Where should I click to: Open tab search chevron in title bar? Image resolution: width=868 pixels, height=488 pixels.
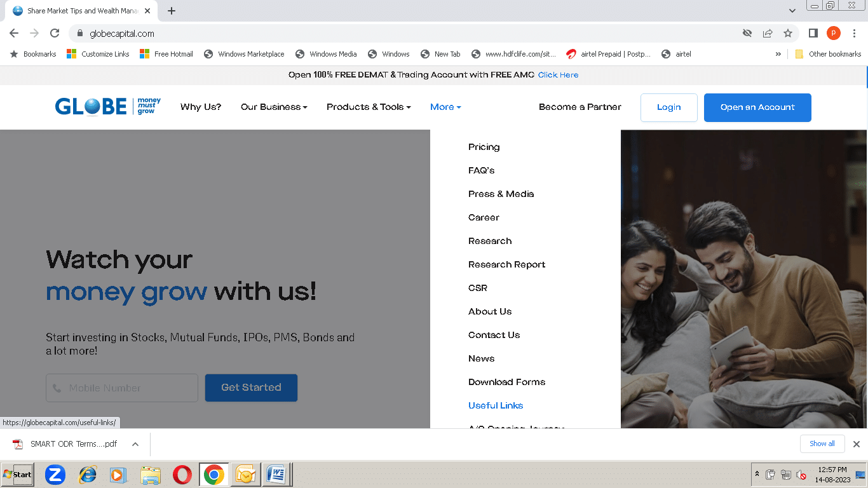(x=792, y=11)
